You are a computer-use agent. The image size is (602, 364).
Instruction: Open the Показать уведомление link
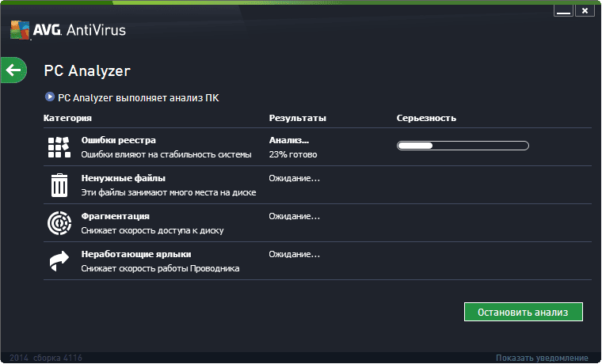coord(542,358)
